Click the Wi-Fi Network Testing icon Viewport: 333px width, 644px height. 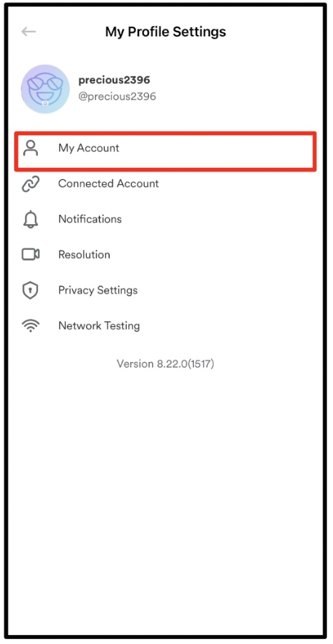click(x=30, y=326)
